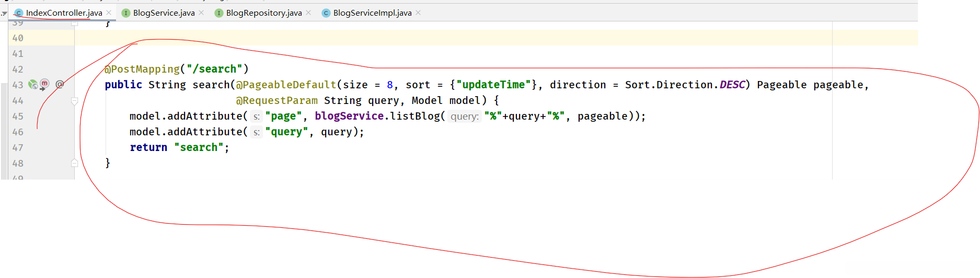Click the @PageableDefault annotation
The width and height of the screenshot is (980, 278).
tap(286, 85)
